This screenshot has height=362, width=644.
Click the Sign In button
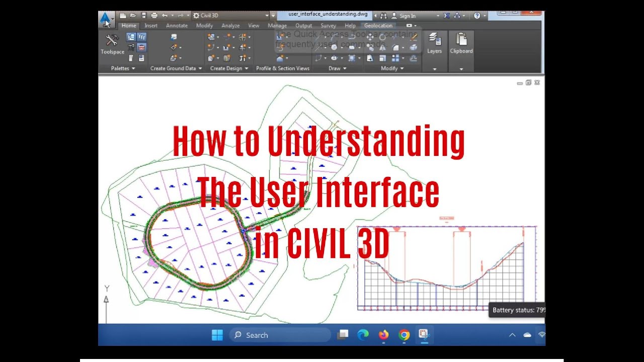403,16
